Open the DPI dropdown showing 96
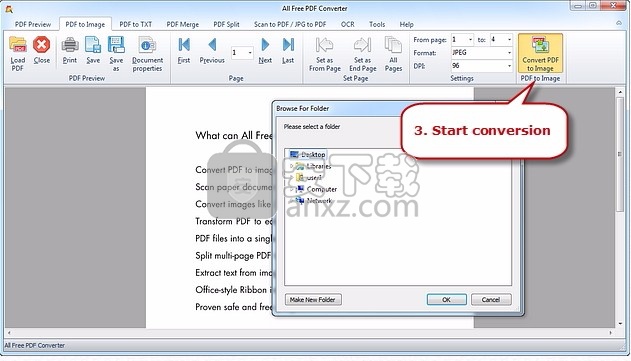The width and height of the screenshot is (631, 361). point(509,66)
